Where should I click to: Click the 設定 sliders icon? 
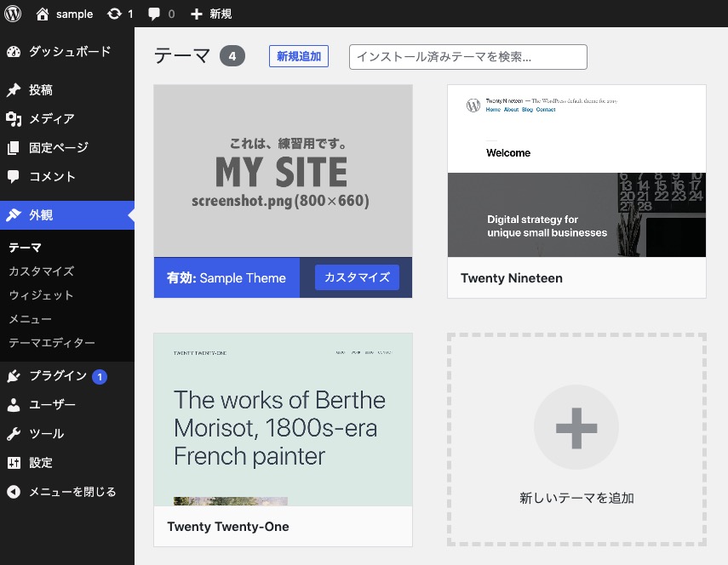click(x=14, y=463)
